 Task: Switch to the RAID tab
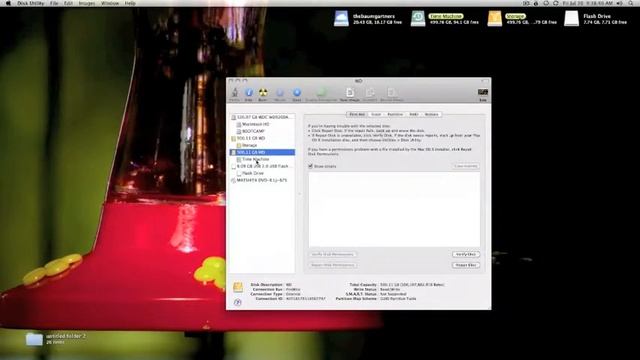[x=414, y=114]
